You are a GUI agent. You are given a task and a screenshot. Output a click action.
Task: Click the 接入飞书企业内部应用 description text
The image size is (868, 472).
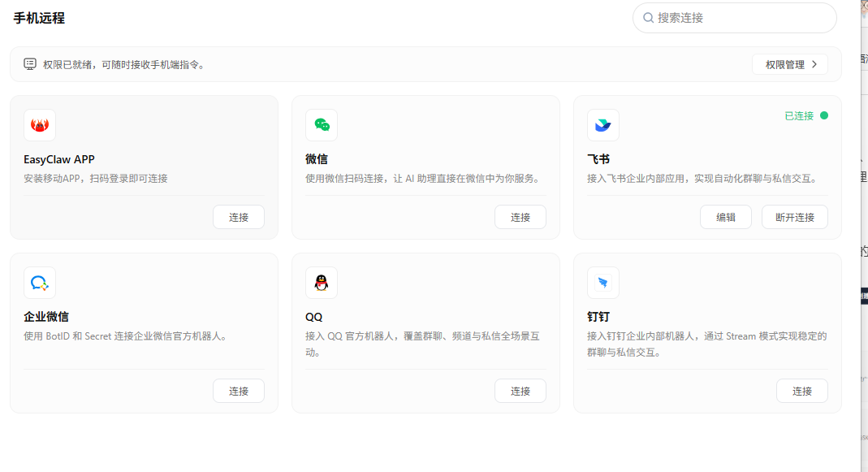pyautogui.click(x=703, y=179)
